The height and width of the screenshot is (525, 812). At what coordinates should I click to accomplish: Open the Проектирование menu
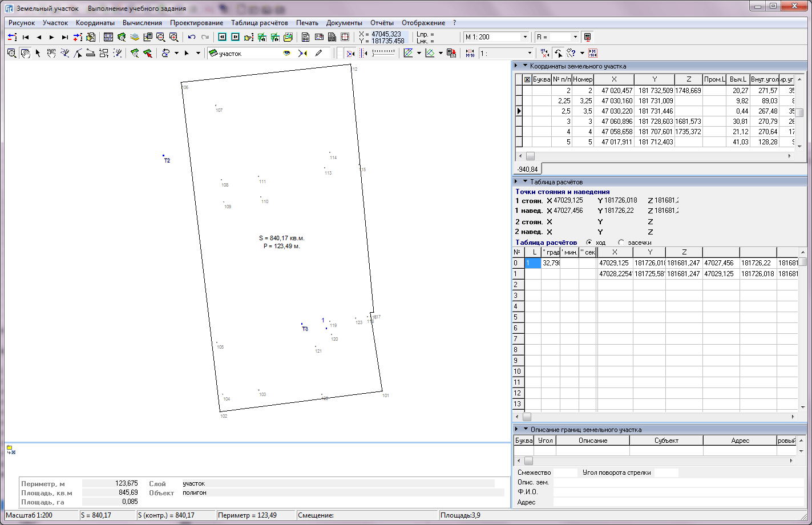(x=196, y=23)
